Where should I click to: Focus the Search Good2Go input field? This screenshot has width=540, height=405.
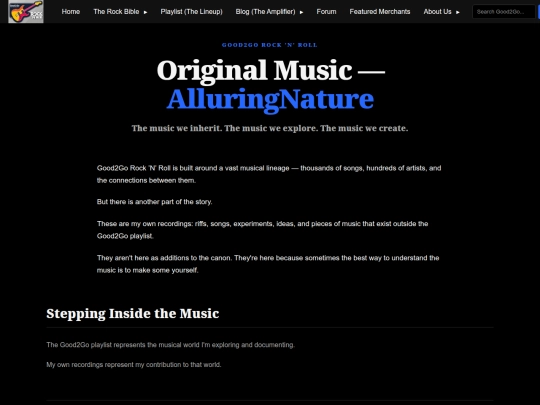(503, 12)
